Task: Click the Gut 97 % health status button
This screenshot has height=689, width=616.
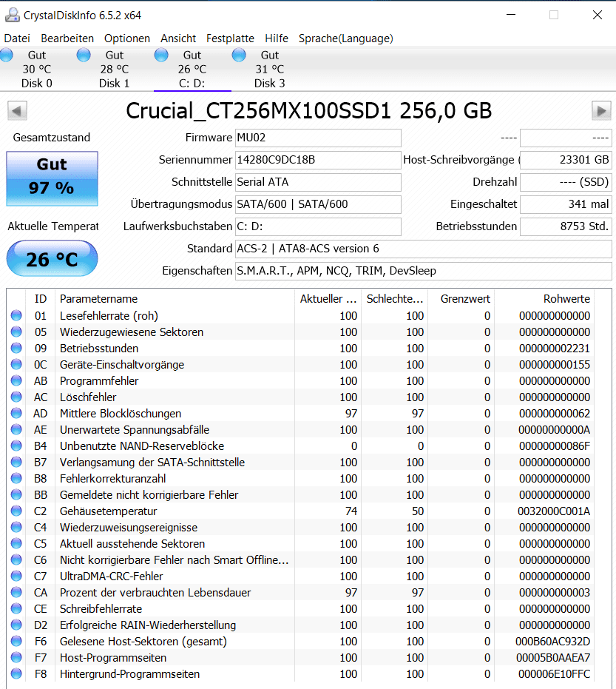Action: (x=53, y=178)
